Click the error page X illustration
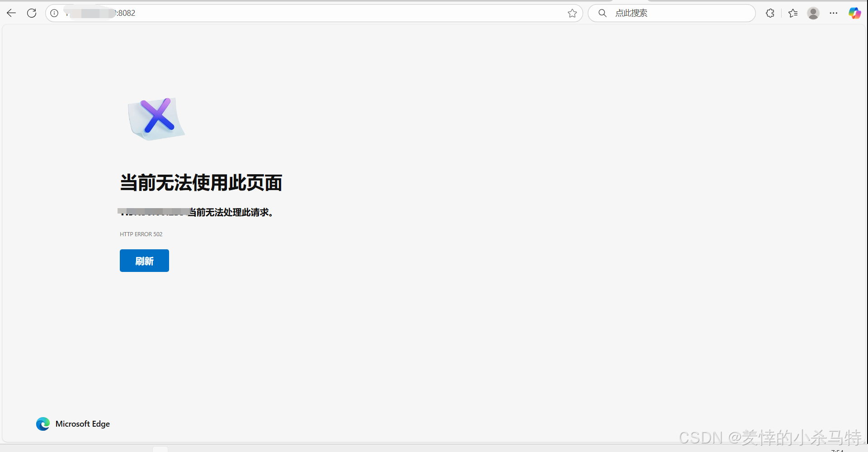868x452 pixels. (156, 118)
